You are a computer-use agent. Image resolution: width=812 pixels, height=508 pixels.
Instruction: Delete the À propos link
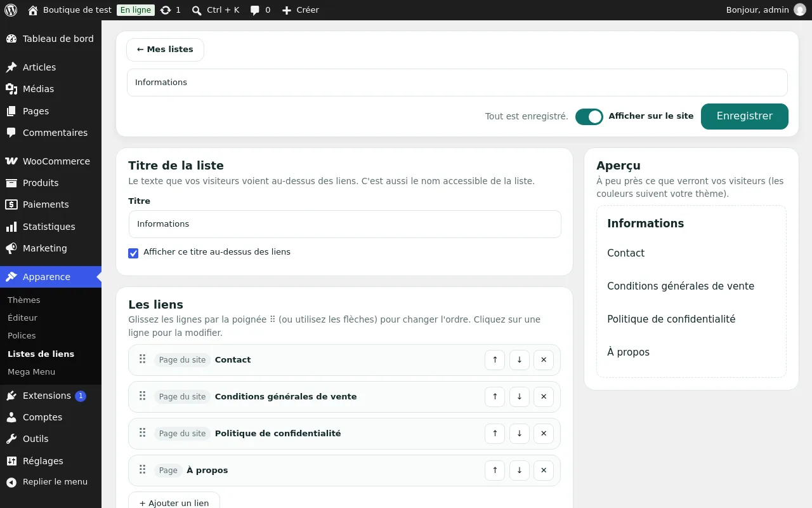544,471
